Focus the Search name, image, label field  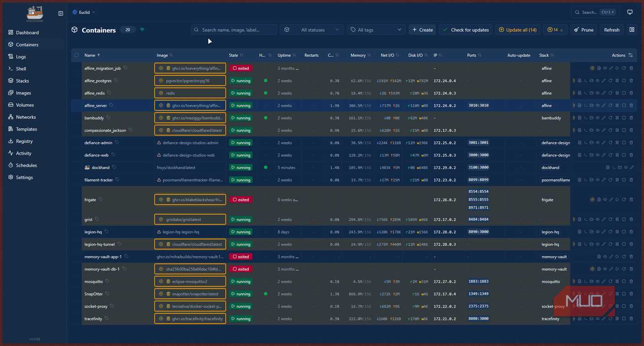click(234, 30)
